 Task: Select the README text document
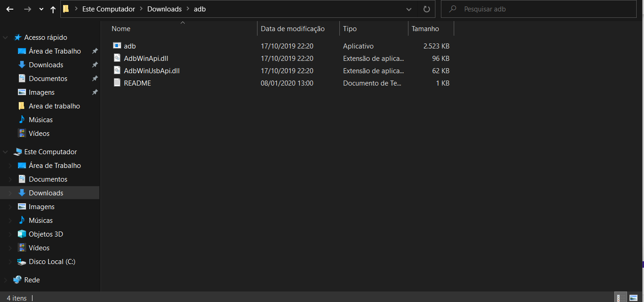tap(137, 83)
